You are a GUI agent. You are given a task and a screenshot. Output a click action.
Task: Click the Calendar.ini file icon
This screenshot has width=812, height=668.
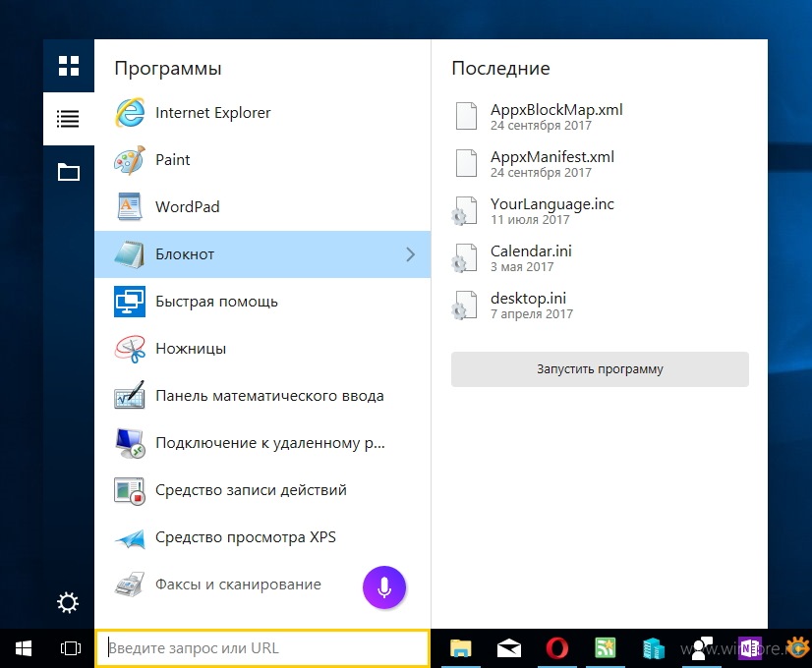(x=464, y=257)
